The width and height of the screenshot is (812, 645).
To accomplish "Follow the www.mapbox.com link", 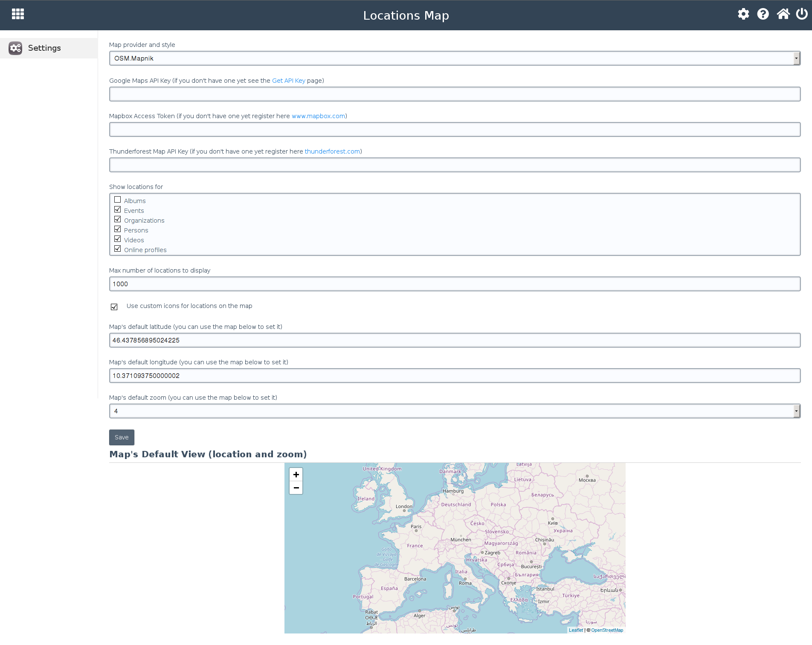I will click(318, 116).
